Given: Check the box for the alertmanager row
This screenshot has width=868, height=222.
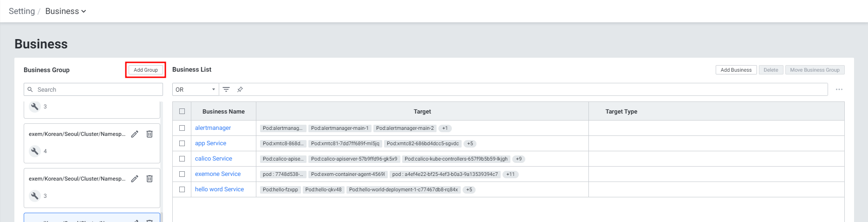Looking at the screenshot, I should pyautogui.click(x=182, y=128).
